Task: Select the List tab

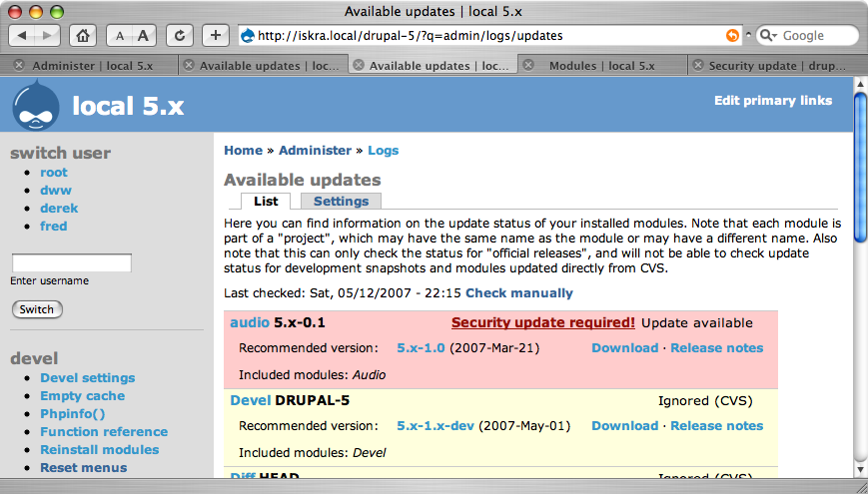Action: pyautogui.click(x=266, y=202)
